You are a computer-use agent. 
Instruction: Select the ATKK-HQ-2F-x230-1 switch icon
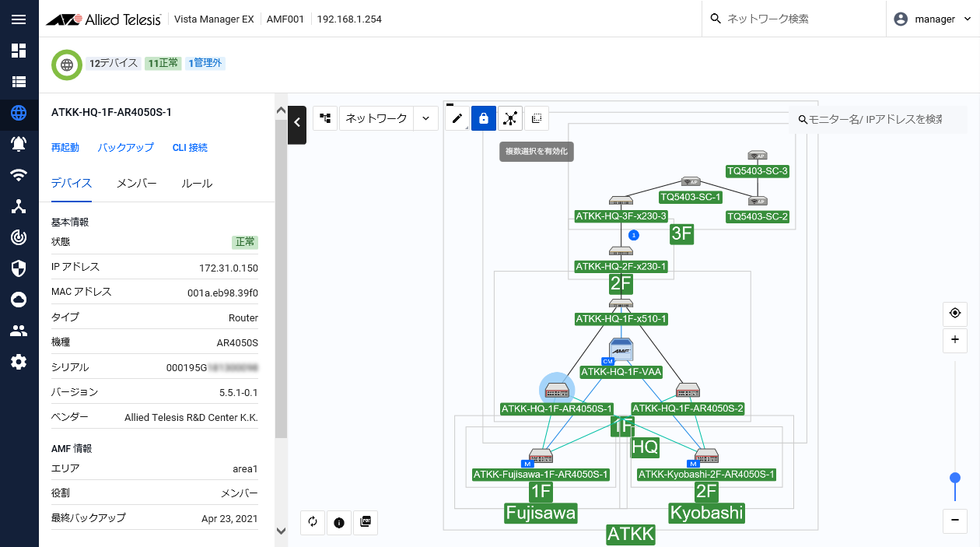point(621,251)
